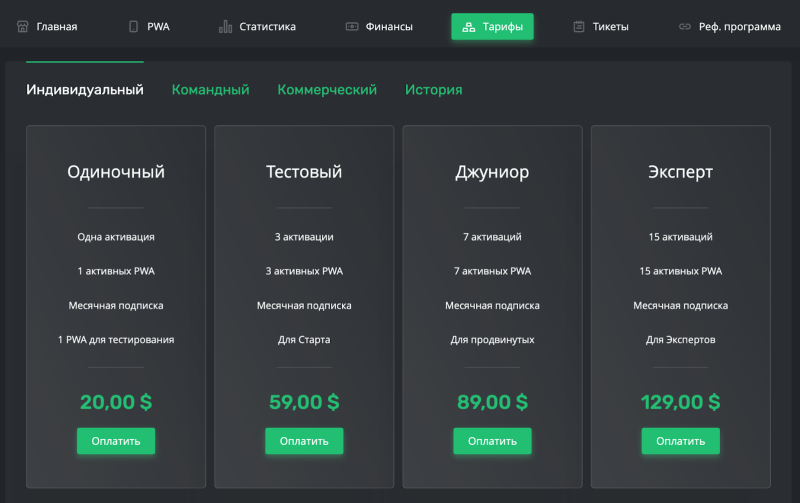Switch to the Коммерческий tab
Image resolution: width=800 pixels, height=503 pixels.
coord(327,90)
